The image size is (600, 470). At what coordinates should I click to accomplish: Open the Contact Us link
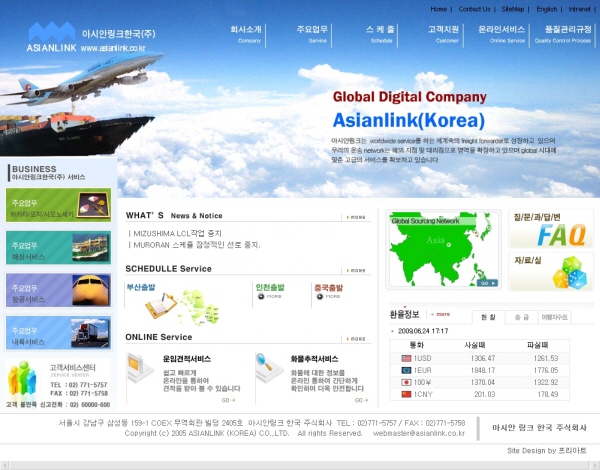coord(474,9)
